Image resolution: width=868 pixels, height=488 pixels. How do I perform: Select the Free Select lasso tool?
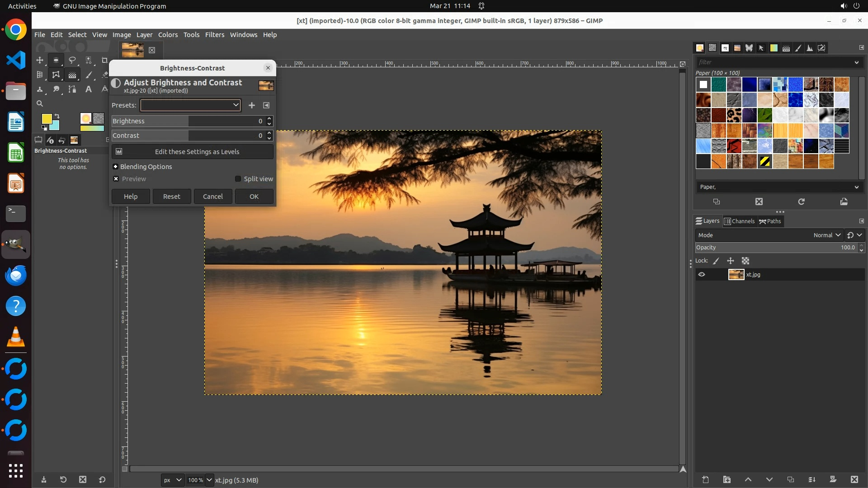(72, 60)
